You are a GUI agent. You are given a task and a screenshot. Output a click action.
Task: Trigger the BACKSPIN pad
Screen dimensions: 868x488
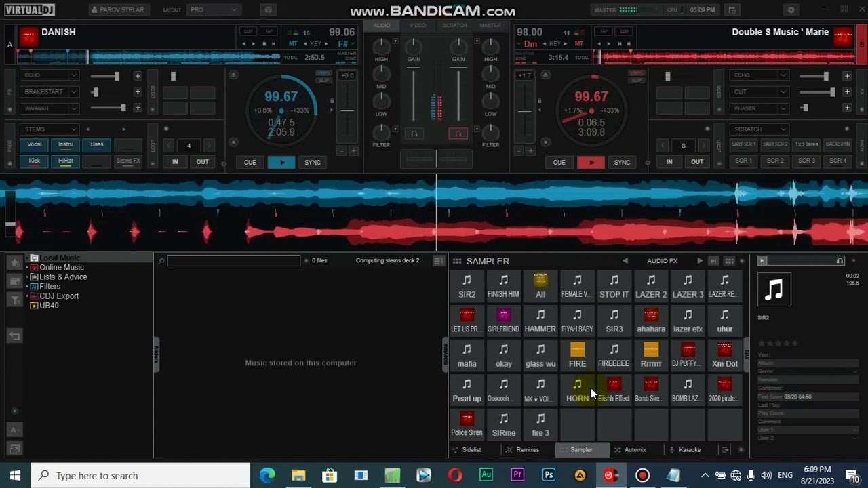838,144
